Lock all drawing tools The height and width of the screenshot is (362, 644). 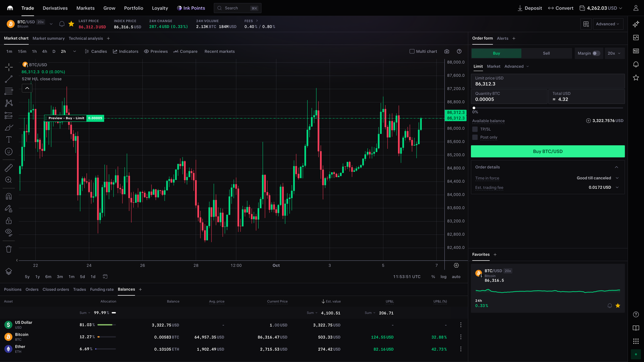pos(8,220)
